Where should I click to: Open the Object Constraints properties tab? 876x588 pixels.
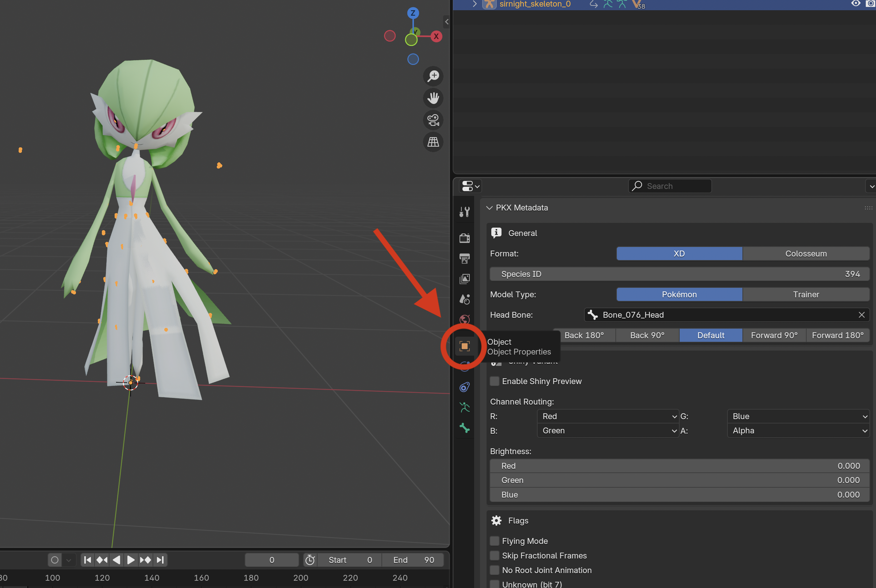tap(464, 387)
